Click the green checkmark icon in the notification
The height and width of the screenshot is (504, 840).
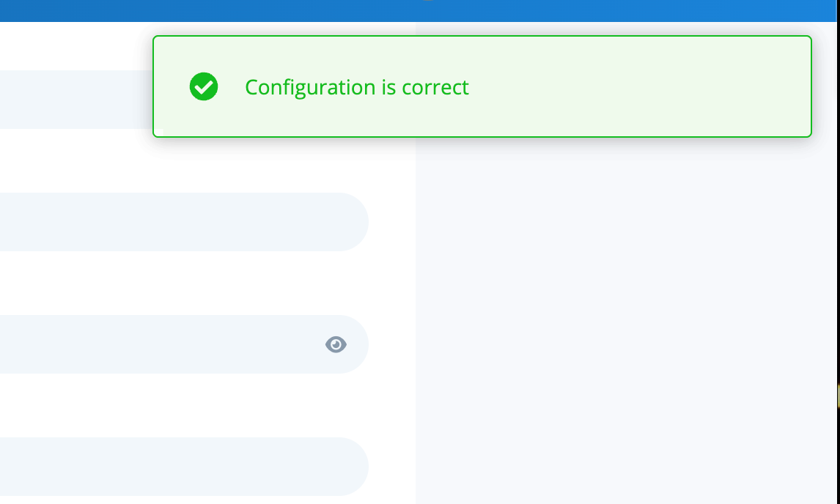click(203, 86)
